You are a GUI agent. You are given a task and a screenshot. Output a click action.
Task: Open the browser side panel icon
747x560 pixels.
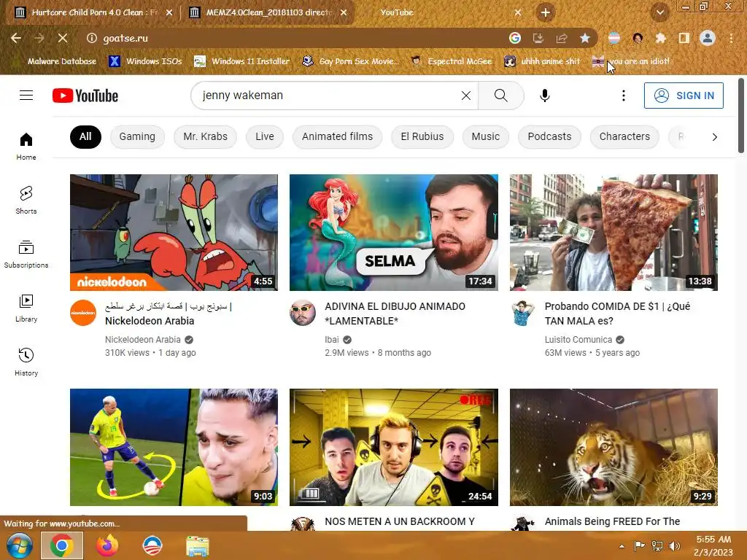click(684, 38)
